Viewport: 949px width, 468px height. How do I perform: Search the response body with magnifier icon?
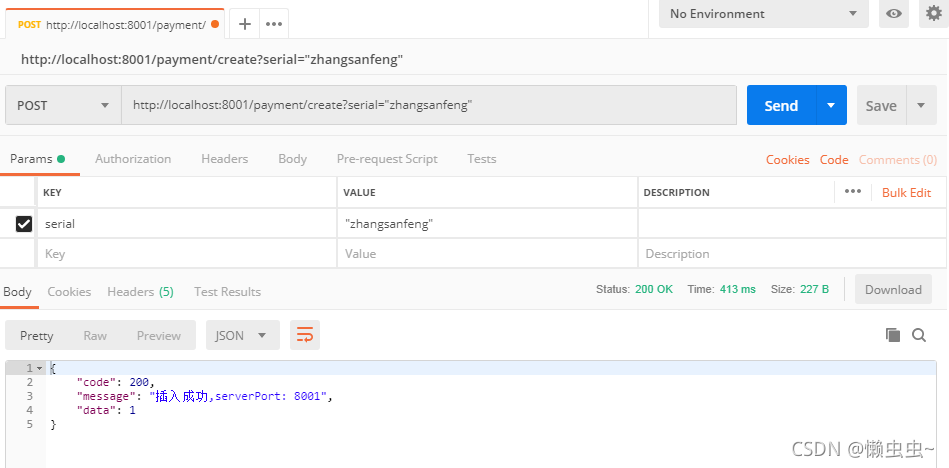(919, 335)
